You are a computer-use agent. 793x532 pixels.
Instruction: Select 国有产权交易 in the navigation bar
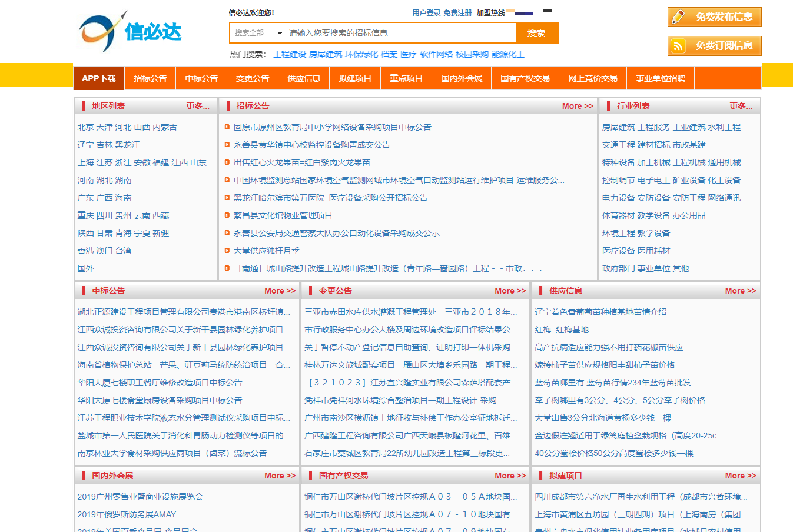pyautogui.click(x=525, y=78)
